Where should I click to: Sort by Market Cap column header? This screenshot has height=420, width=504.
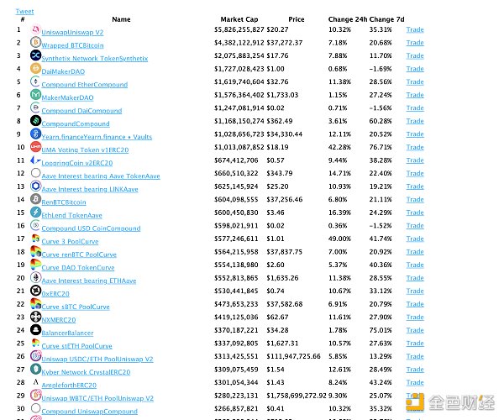[239, 18]
